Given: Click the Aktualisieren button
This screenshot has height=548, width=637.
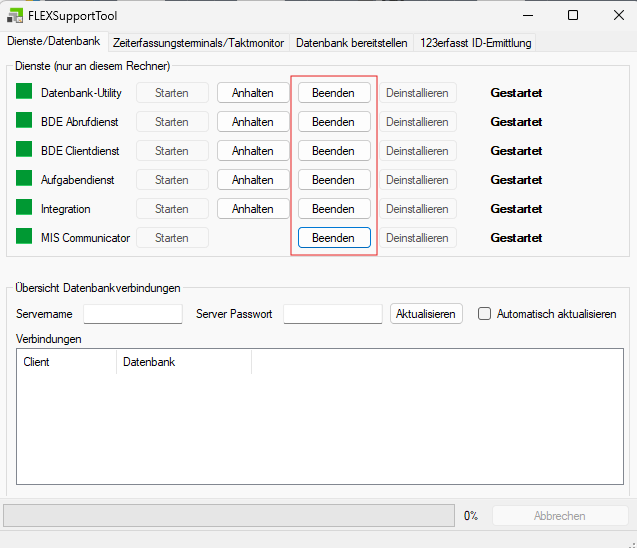Looking at the screenshot, I should pos(427,314).
